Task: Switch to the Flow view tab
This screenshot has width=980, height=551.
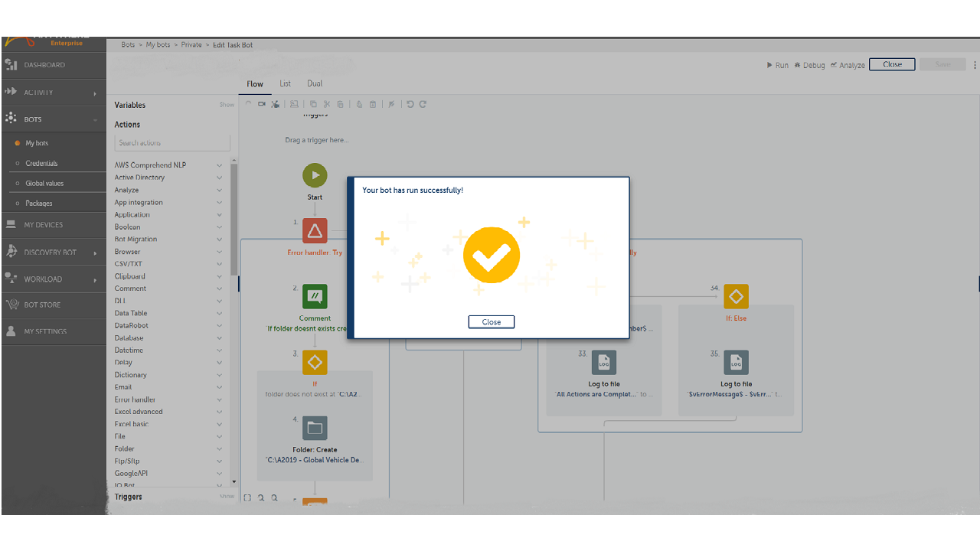Action: click(255, 84)
